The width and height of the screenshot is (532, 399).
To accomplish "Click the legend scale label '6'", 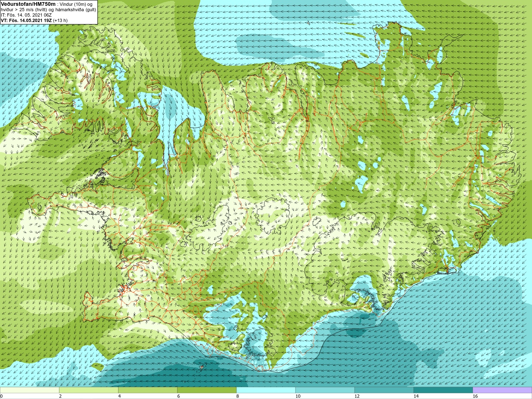I will point(178,396).
